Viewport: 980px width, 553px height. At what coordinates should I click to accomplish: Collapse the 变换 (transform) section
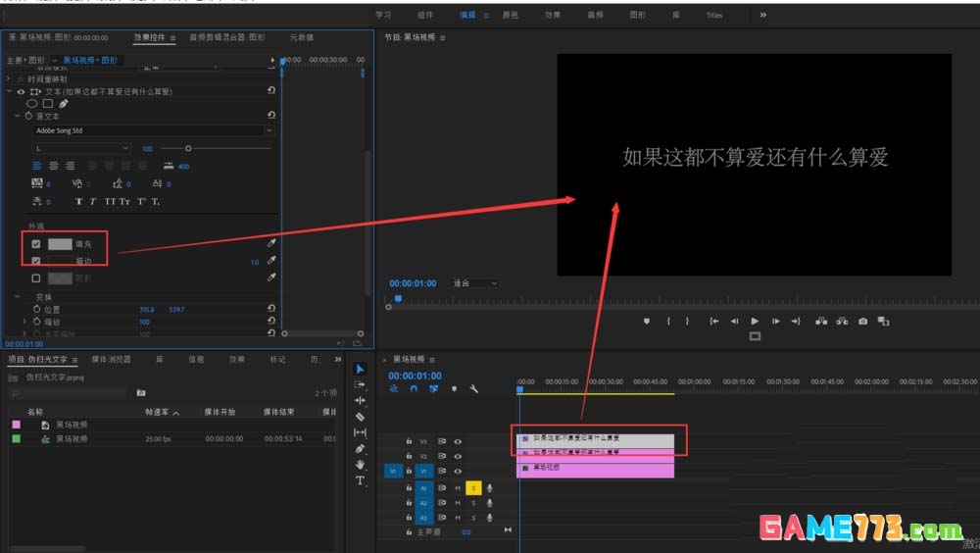tap(18, 296)
